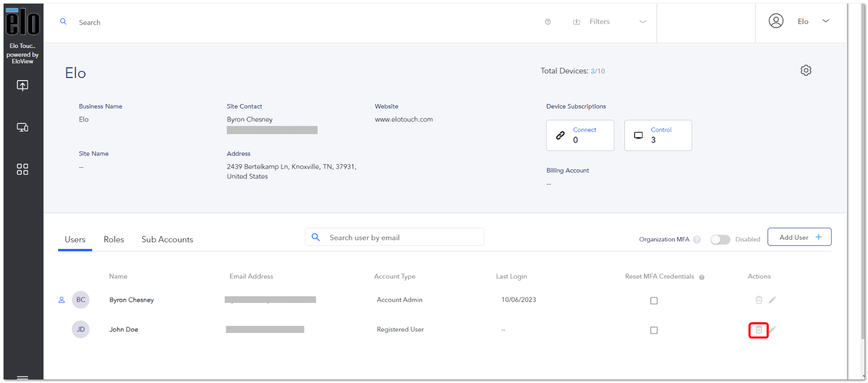Open the apps grid sidebar icon

click(22, 169)
